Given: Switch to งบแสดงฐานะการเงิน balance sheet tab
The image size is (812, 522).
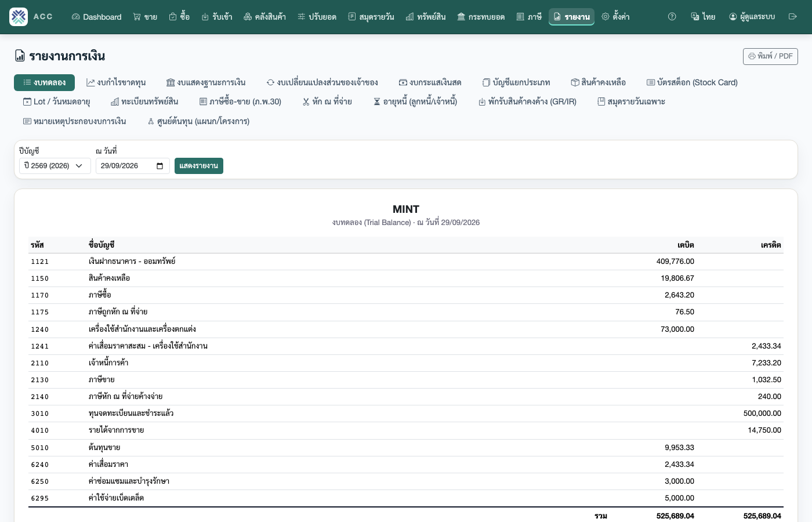Looking at the screenshot, I should click(206, 82).
